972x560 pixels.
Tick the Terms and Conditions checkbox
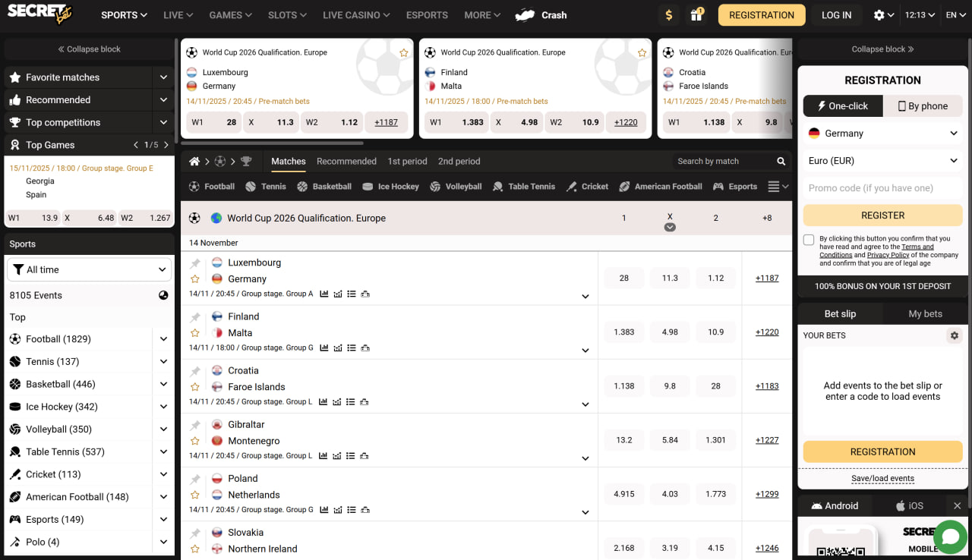coord(809,240)
